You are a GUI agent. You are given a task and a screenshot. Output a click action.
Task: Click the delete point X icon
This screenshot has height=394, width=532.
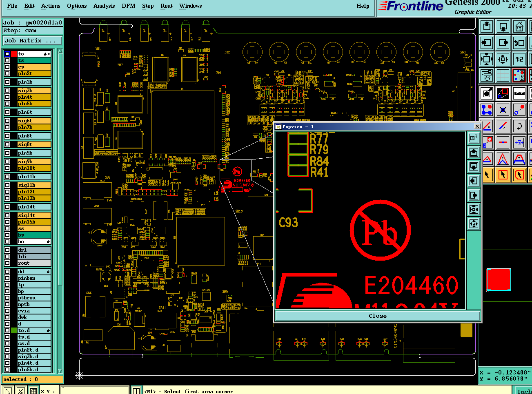(x=503, y=110)
